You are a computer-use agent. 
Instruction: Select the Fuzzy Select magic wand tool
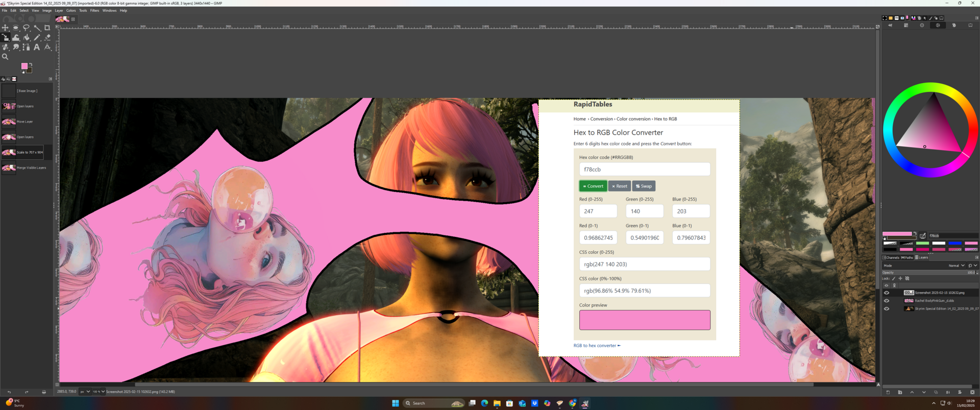(x=37, y=28)
